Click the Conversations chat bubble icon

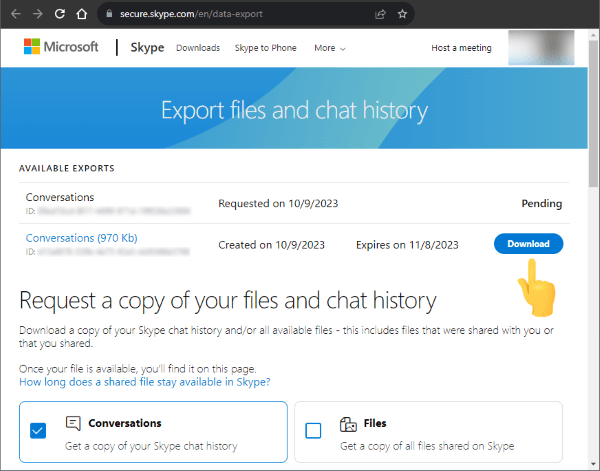73,423
